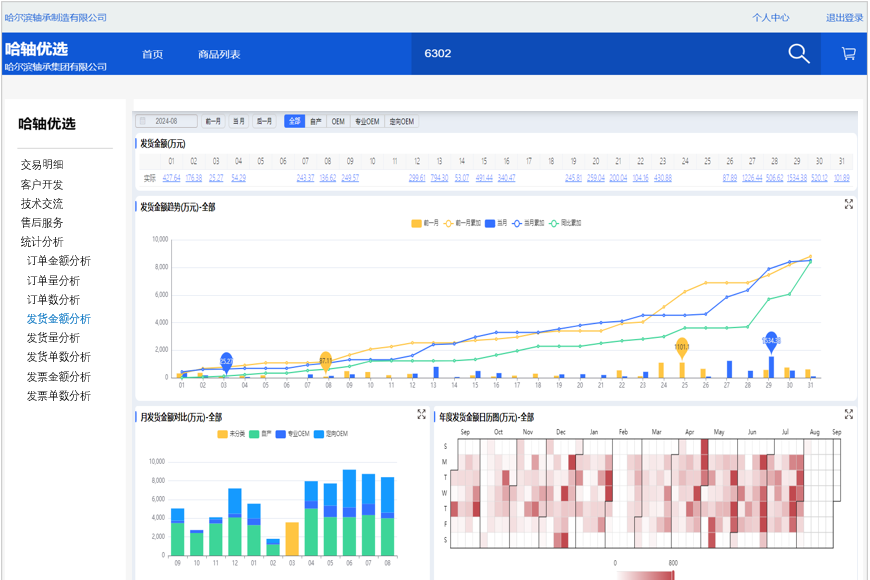Viewport: 870px width, 580px height.
Task: Expand the 月发货金额对比 chart to fullscreen
Action: (x=421, y=414)
